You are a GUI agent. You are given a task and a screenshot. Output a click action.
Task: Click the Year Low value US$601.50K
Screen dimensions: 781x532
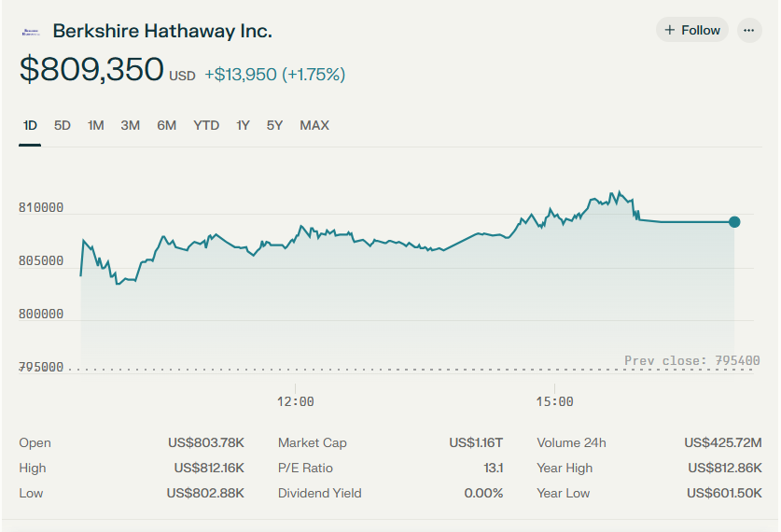click(724, 493)
